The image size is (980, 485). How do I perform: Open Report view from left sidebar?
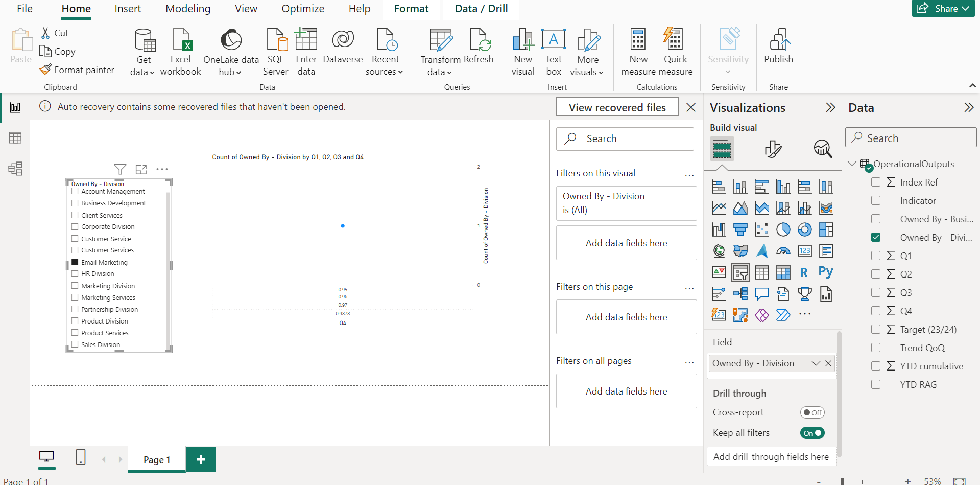coord(15,107)
